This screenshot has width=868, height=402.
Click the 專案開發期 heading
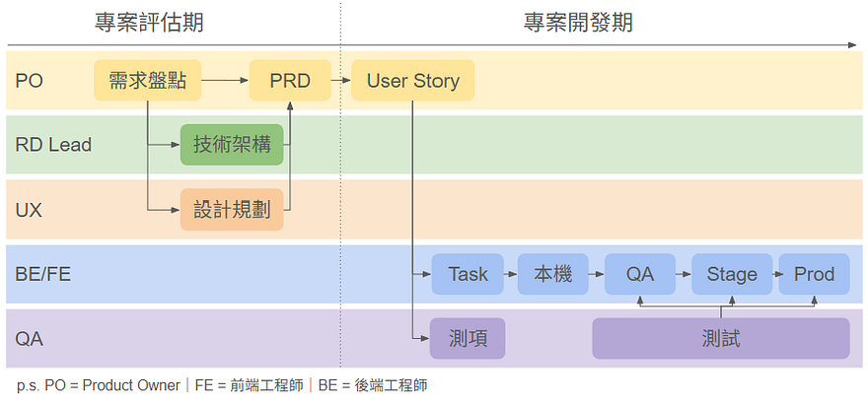pyautogui.click(x=578, y=24)
